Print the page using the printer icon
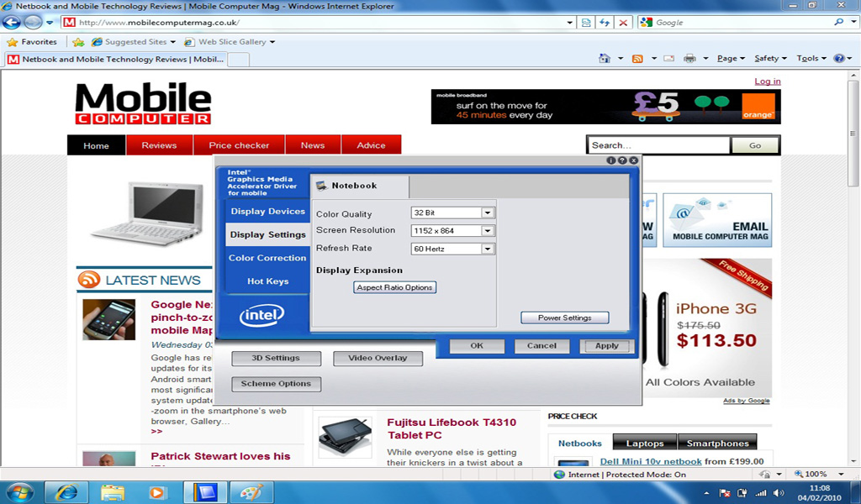Viewport: 861px width, 504px height. (689, 58)
